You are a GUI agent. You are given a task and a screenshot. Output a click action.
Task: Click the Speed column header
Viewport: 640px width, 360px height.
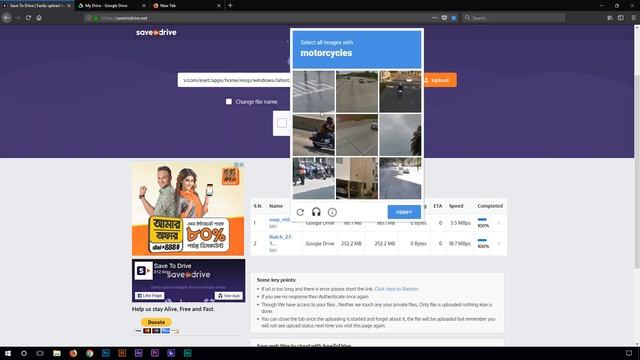click(x=456, y=206)
